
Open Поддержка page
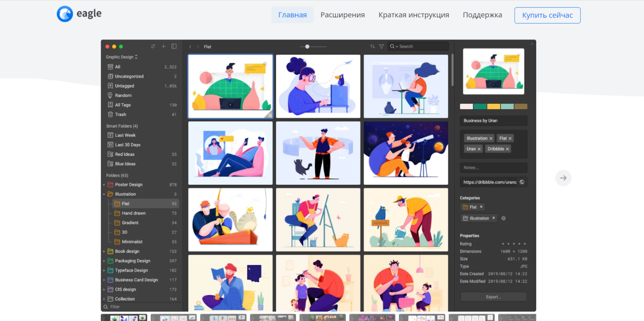482,15
